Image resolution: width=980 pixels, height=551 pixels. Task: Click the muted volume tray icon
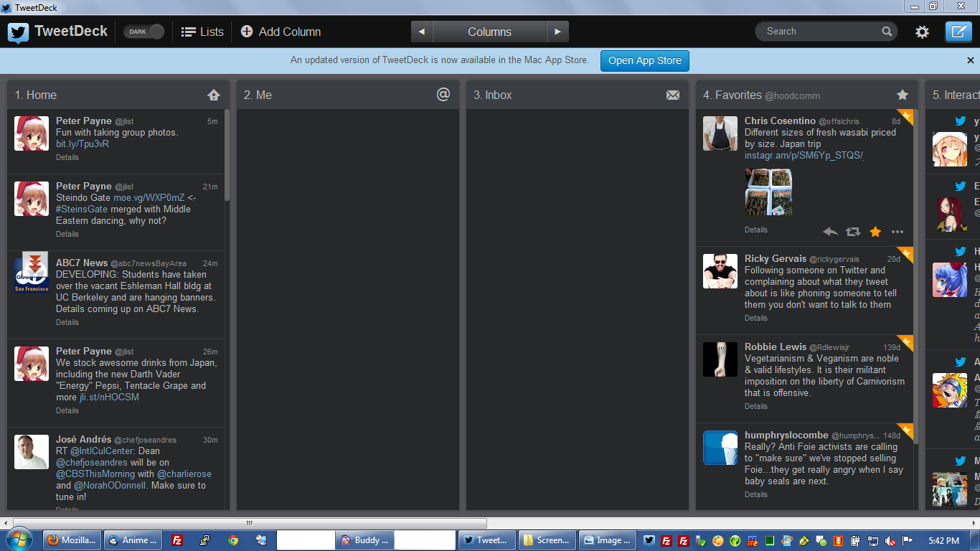tap(890, 540)
